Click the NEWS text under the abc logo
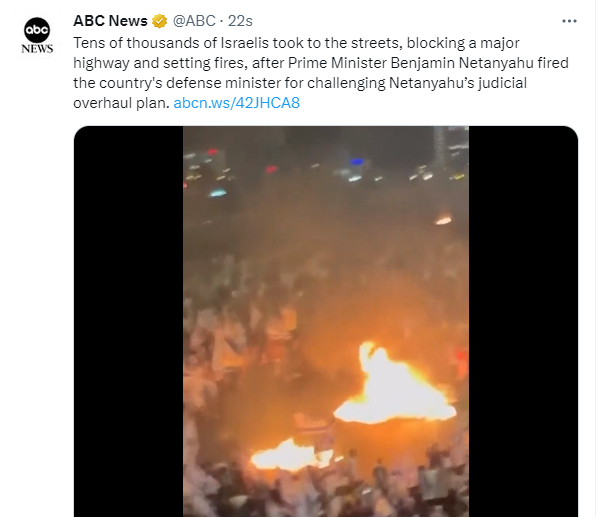Viewport: 596px width, 517px height. point(37,49)
